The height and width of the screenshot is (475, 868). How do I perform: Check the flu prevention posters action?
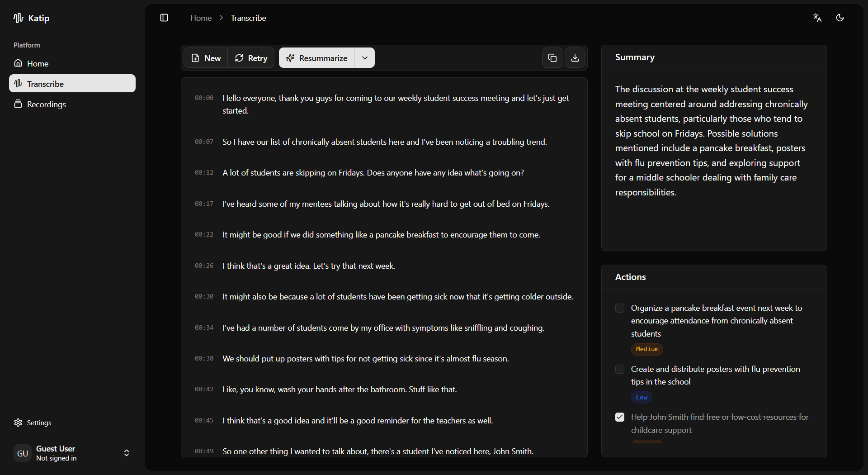point(620,369)
